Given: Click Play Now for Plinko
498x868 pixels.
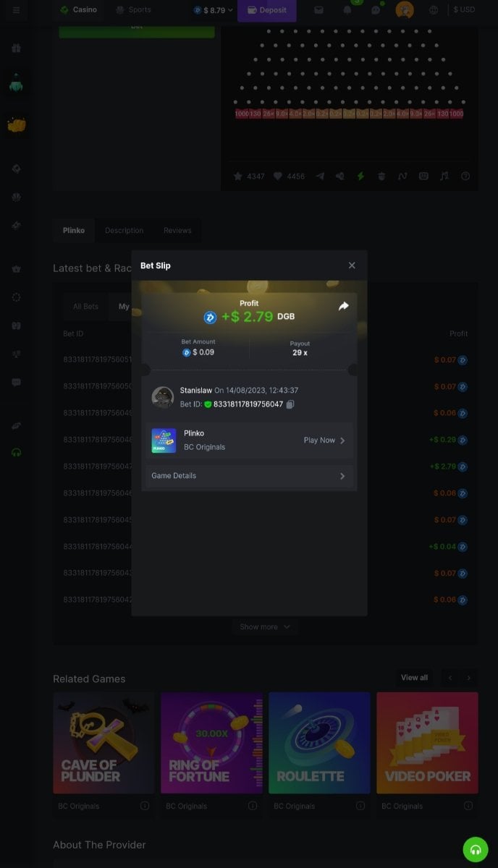Looking at the screenshot, I should click(324, 440).
